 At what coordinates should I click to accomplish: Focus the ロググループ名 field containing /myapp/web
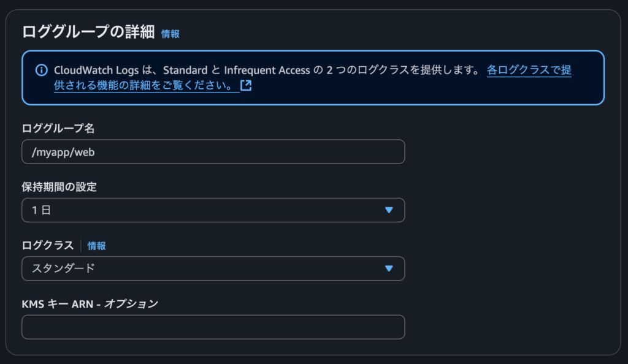click(x=213, y=151)
